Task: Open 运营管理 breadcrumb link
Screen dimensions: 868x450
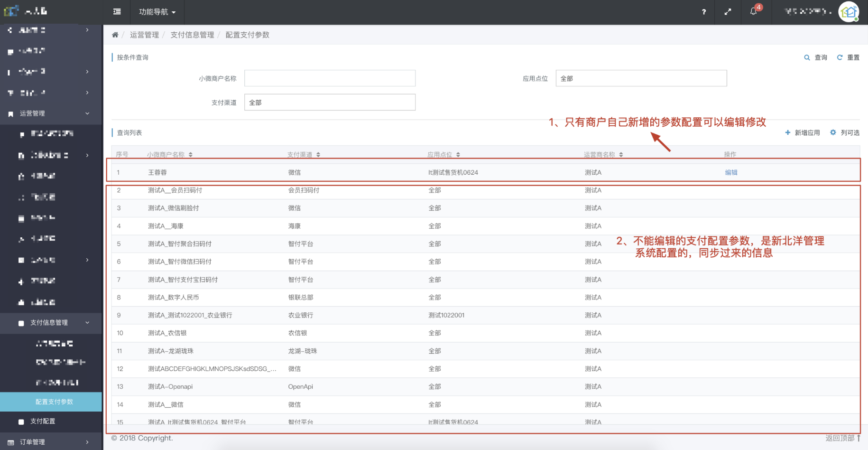Action: (144, 35)
